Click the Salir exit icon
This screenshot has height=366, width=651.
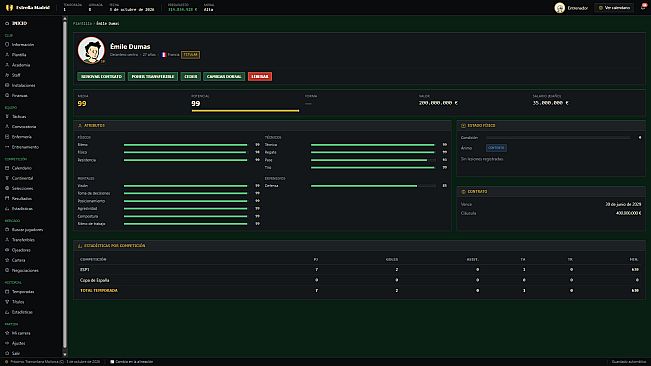click(7, 353)
